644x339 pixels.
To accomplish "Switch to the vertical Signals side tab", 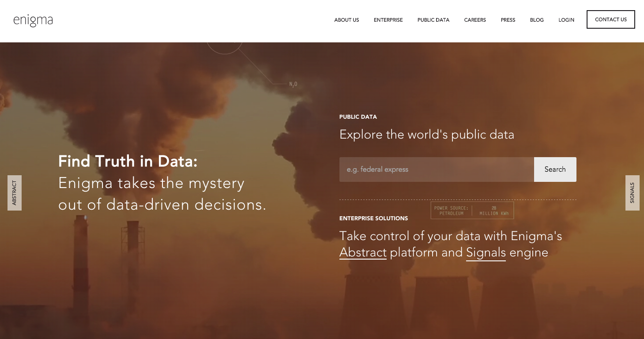I will click(x=632, y=193).
